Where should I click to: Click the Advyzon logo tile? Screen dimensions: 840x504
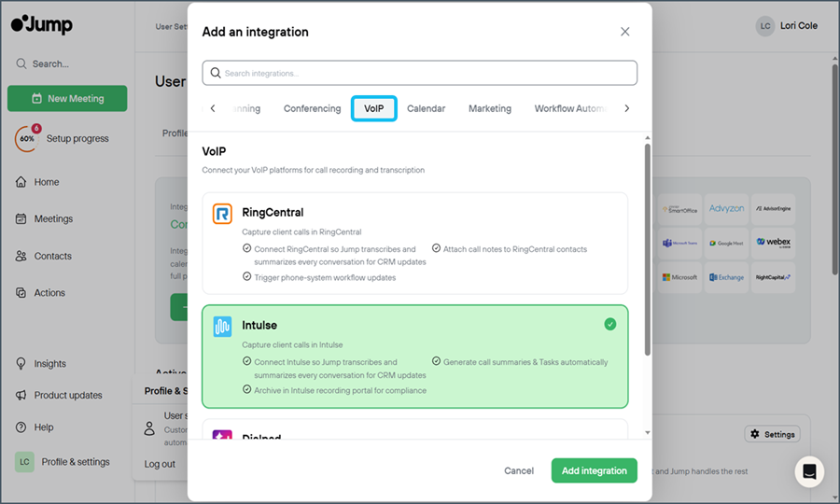click(726, 209)
